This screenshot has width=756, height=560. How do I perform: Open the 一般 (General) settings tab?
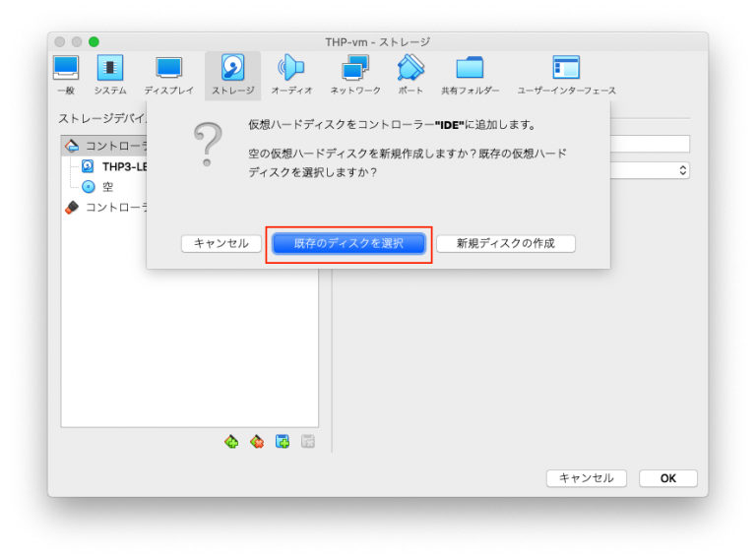(x=66, y=75)
